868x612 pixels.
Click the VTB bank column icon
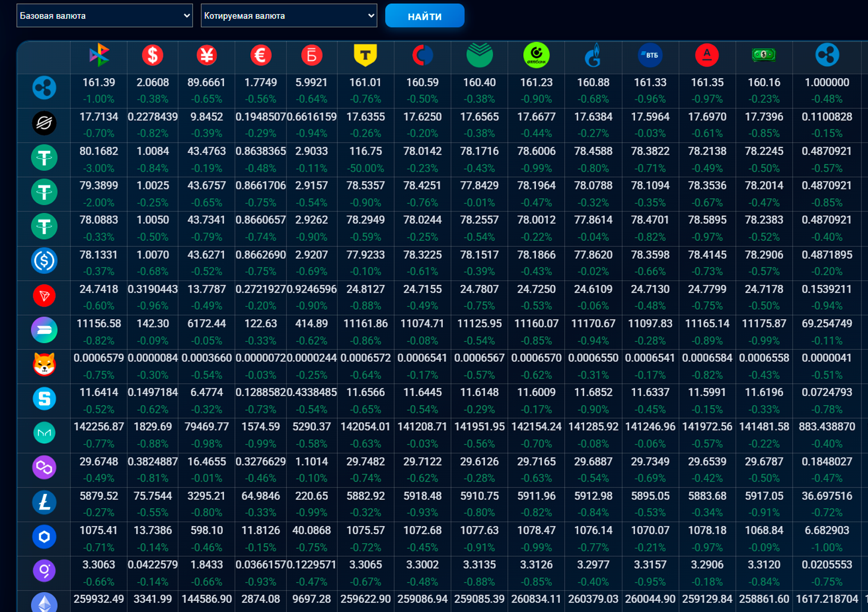pos(650,55)
